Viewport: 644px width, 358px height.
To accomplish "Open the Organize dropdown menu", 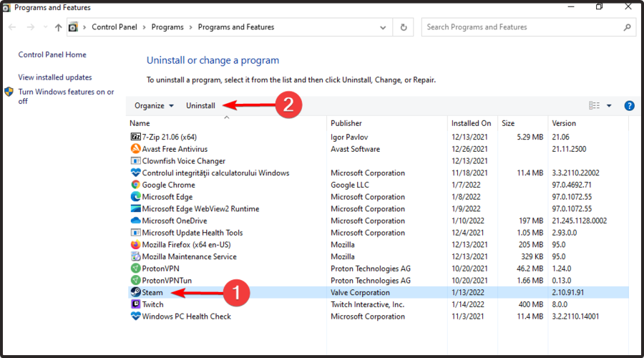I will (x=154, y=106).
